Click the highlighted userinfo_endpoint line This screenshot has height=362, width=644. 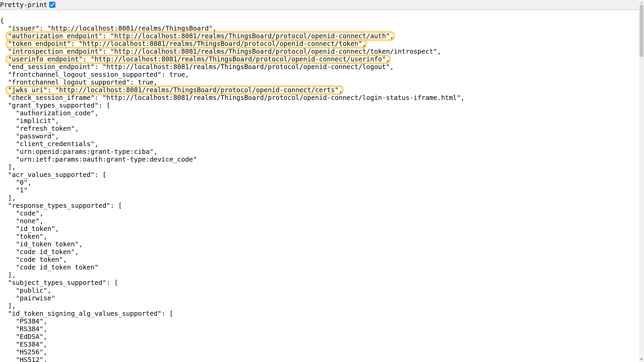point(198,59)
